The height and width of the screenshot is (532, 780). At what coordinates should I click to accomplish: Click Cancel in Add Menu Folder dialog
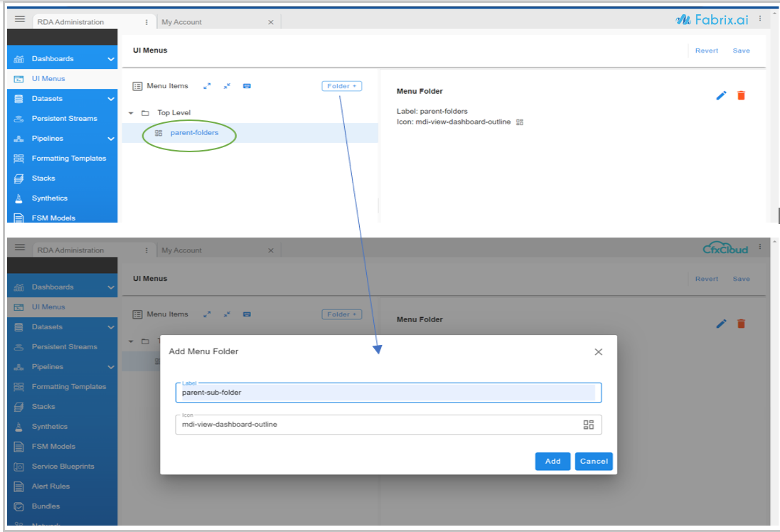pyautogui.click(x=594, y=461)
